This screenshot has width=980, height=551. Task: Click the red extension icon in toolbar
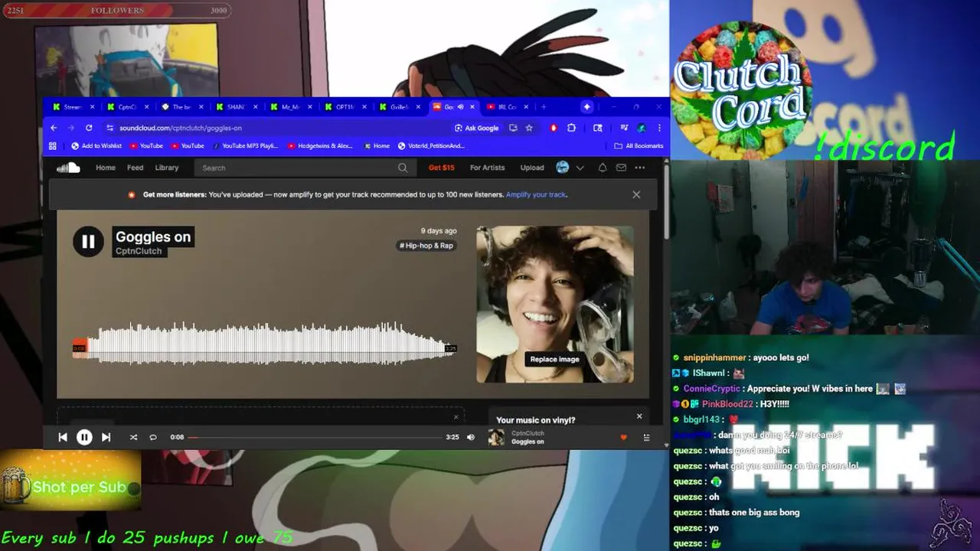click(x=553, y=128)
